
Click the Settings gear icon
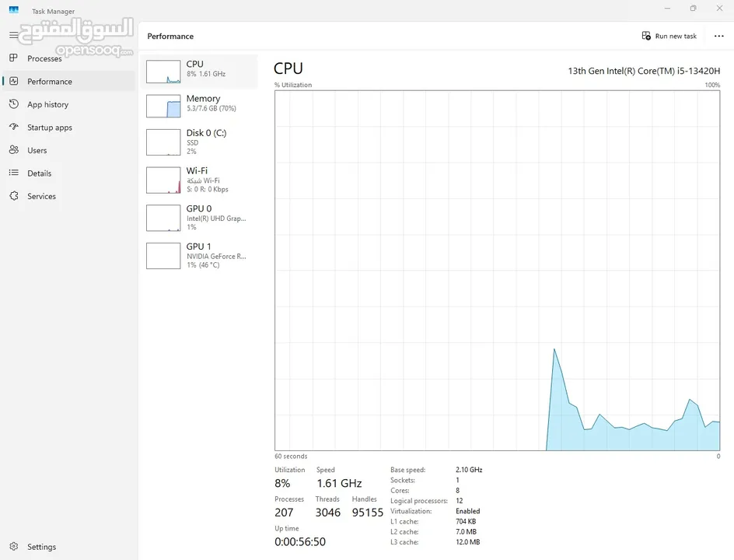[13, 547]
